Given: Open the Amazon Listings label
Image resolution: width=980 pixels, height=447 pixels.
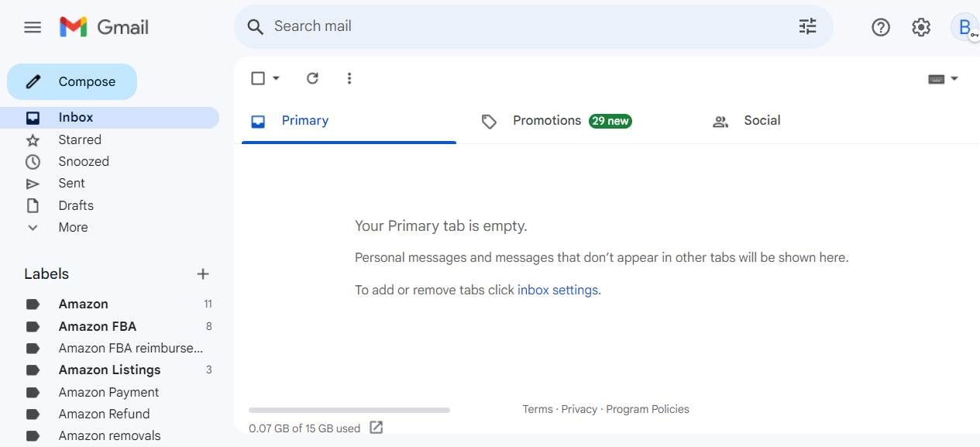Looking at the screenshot, I should click(109, 370).
